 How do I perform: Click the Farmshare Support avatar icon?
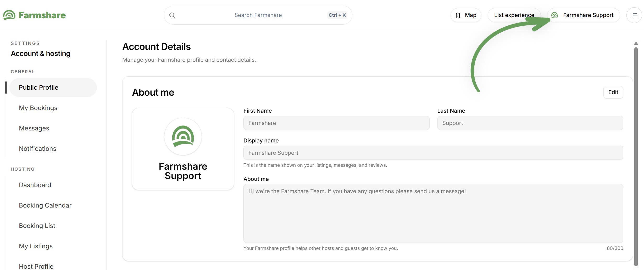[554, 15]
